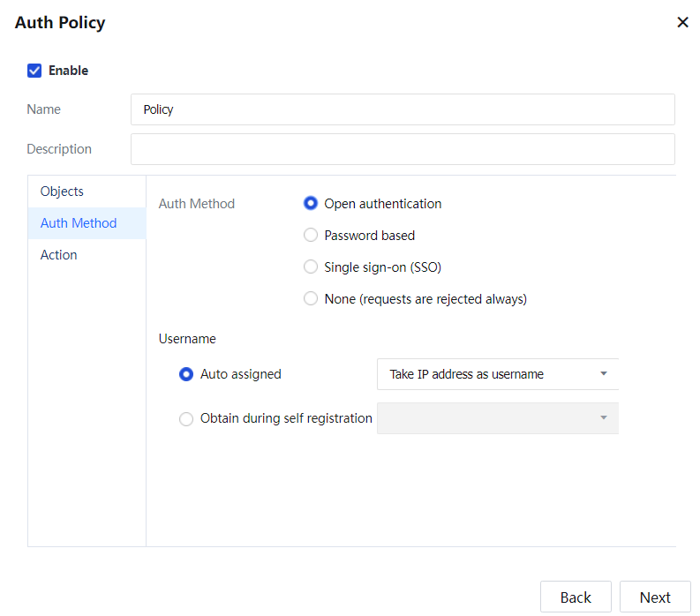
Task: Select Single sign-on (SSO) option
Action: [x=311, y=267]
